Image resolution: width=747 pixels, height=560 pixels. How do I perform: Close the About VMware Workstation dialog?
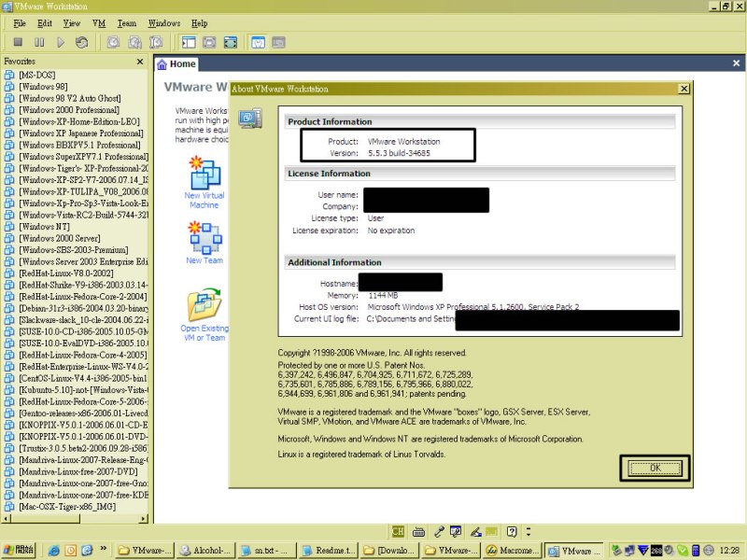click(684, 89)
